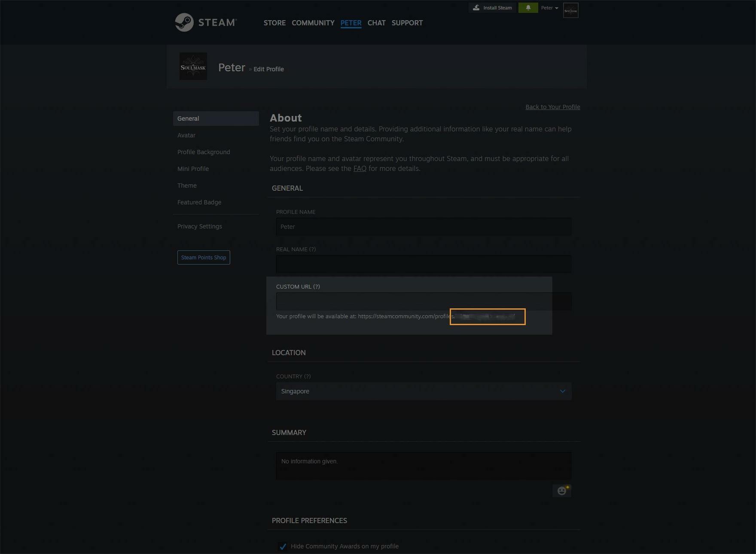This screenshot has width=756, height=554.
Task: Expand the Country dropdown showing Singapore
Action: pyautogui.click(x=424, y=391)
